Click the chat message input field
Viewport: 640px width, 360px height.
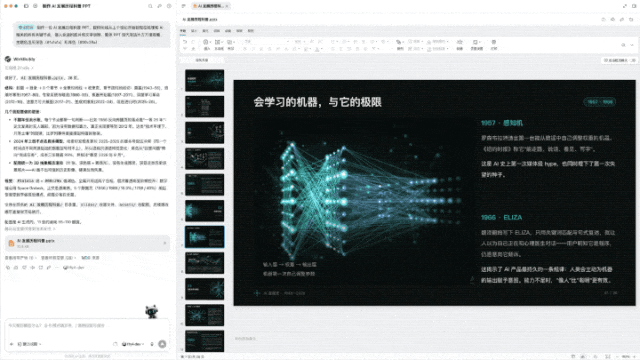click(87, 326)
